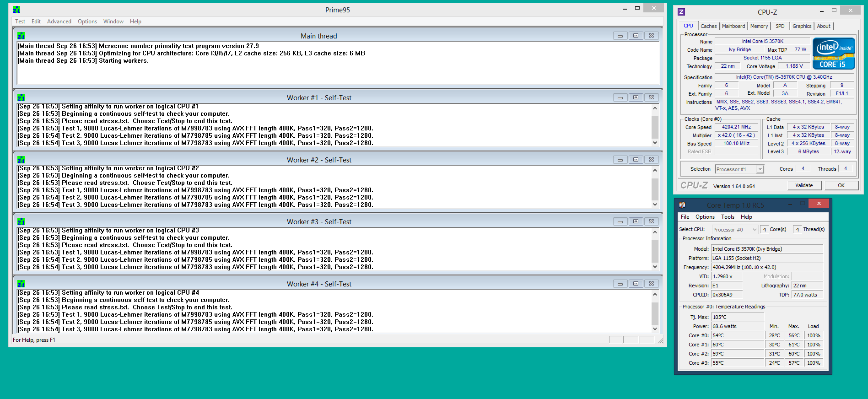Close the Worker #4 child window
Screen dimensions: 868x399
pyautogui.click(x=651, y=284)
